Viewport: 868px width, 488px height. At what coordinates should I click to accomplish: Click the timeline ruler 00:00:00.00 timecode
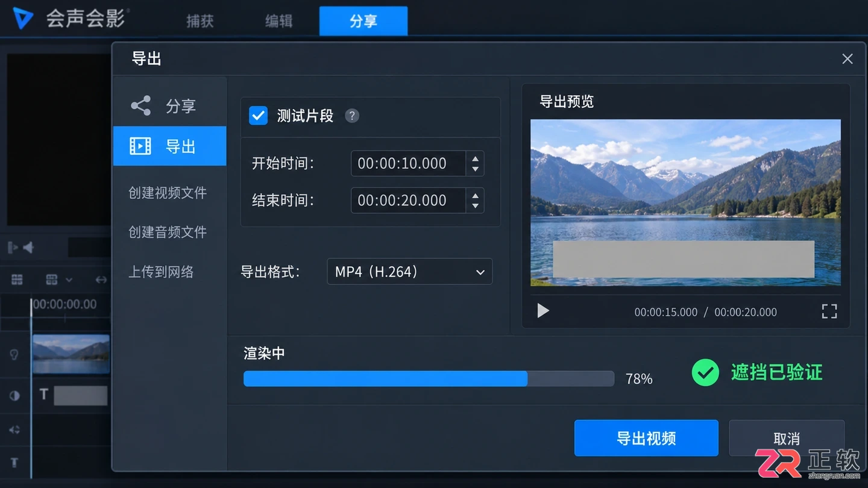tap(64, 304)
